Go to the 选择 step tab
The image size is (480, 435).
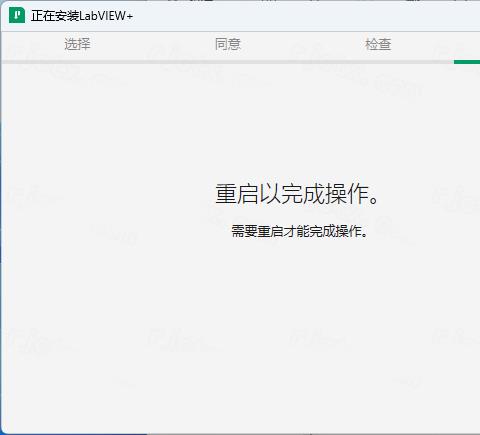click(77, 44)
